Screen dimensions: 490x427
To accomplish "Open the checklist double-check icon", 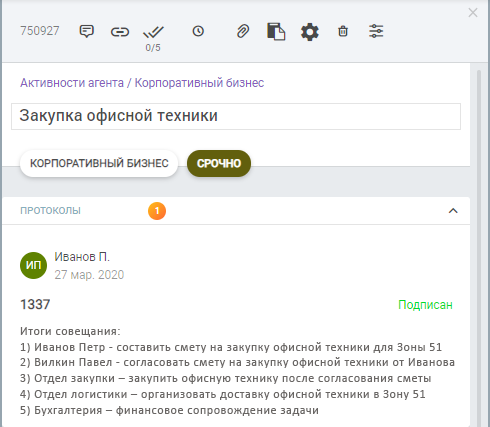I will pyautogui.click(x=153, y=32).
